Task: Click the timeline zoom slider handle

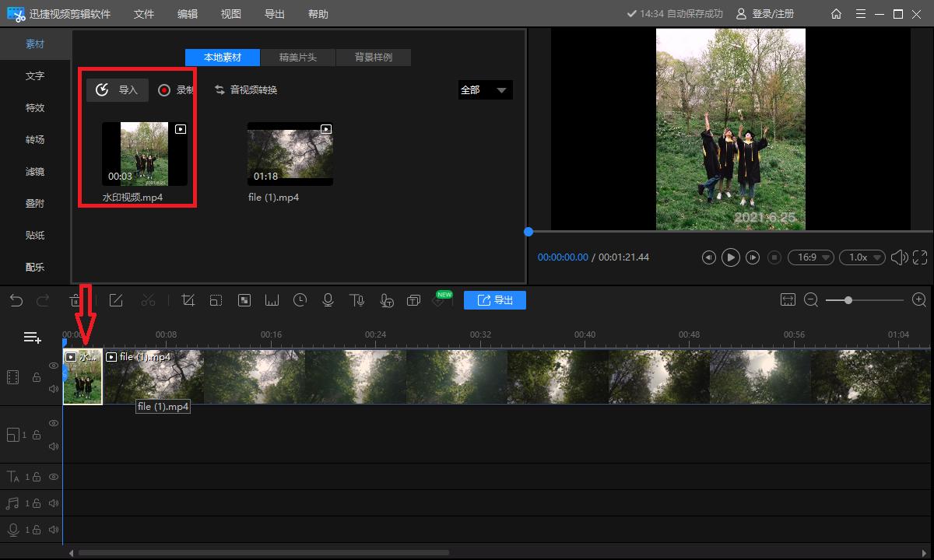Action: (848, 300)
